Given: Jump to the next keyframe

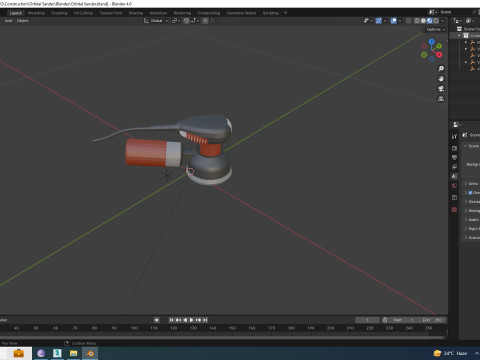Looking at the screenshot, I should click(x=198, y=320).
